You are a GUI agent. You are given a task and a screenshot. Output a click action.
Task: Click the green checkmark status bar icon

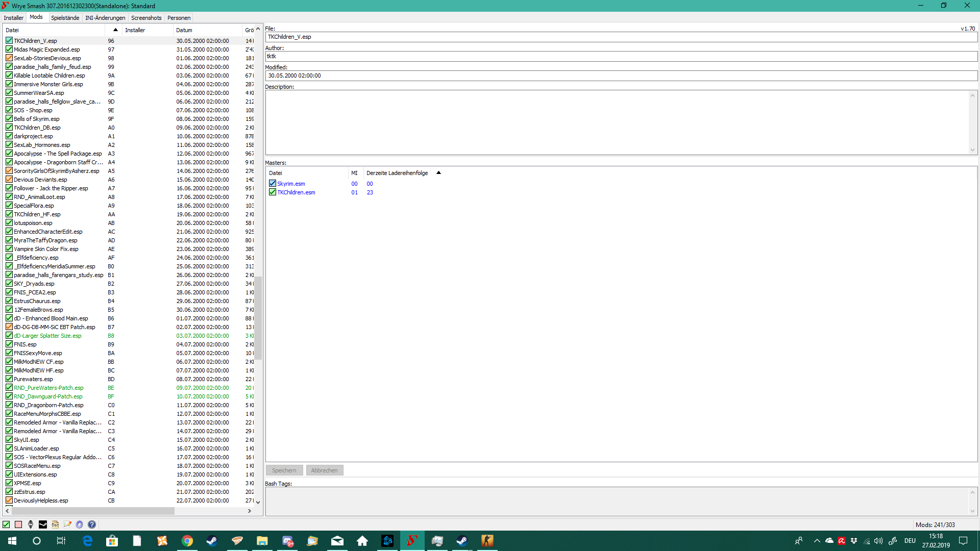tap(6, 524)
